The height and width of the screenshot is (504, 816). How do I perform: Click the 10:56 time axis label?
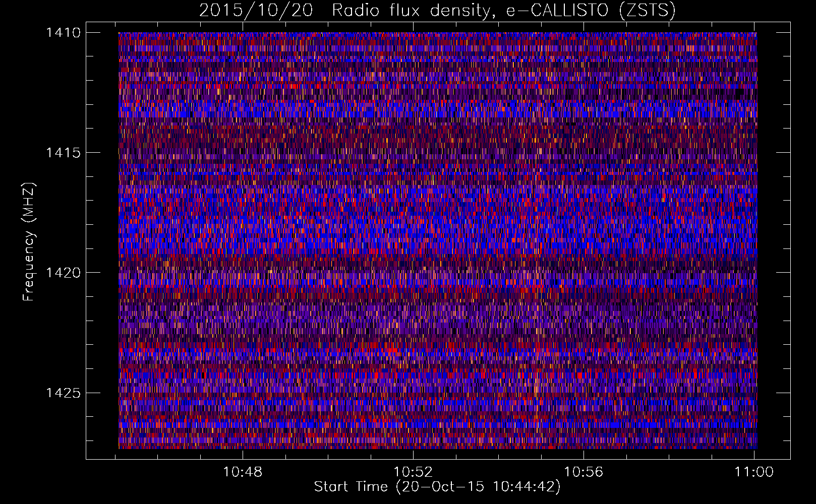tap(584, 472)
